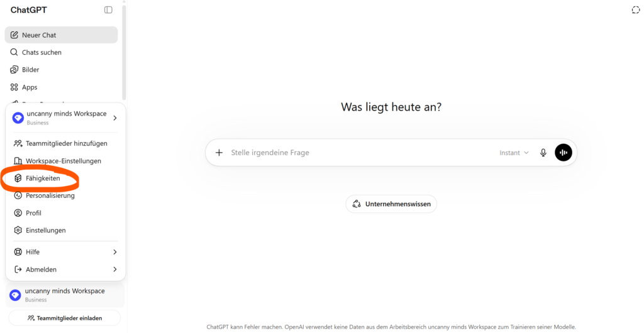
Task: Launch voice mode with the black waveform button
Action: pyautogui.click(x=563, y=153)
